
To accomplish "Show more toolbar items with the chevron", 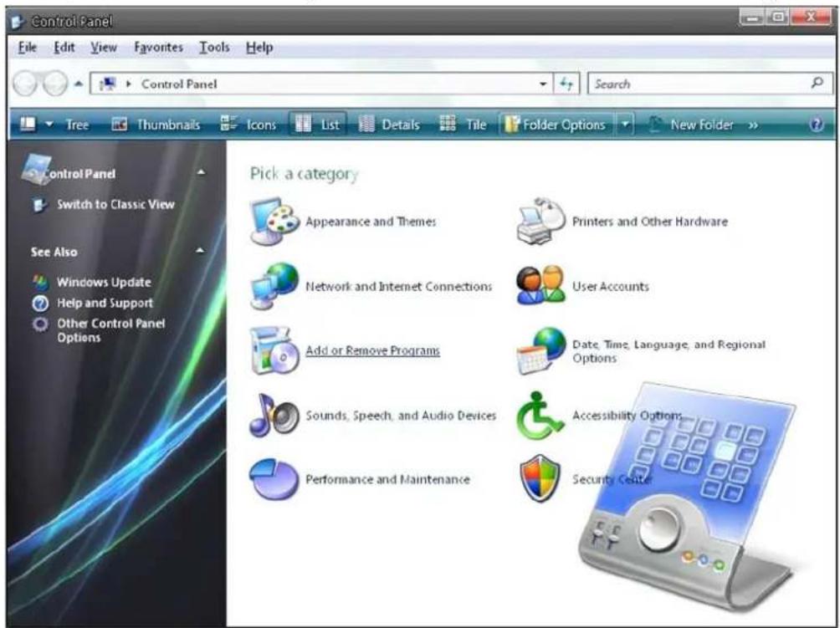I will [753, 125].
